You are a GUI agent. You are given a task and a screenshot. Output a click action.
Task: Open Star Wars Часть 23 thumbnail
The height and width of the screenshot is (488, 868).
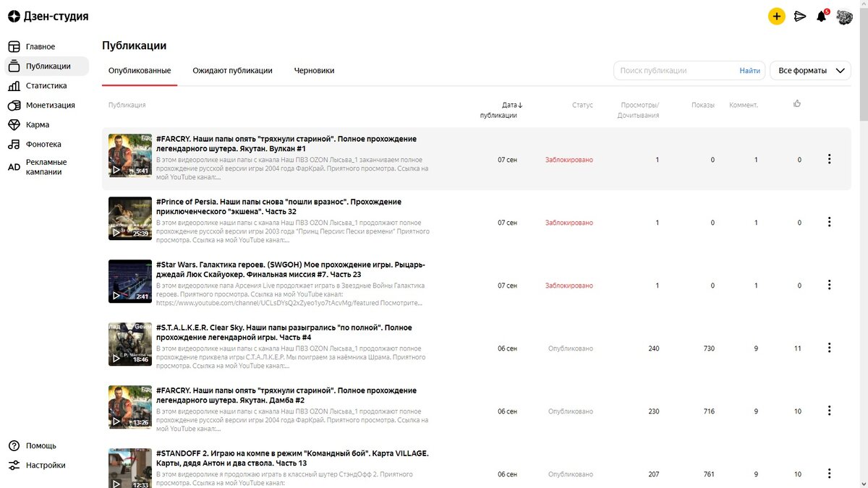coord(130,281)
